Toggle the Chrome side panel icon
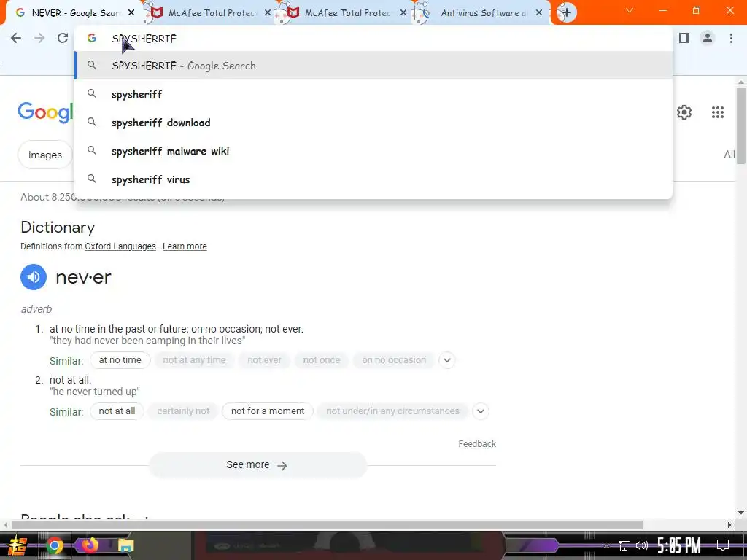Screen dimensions: 747x560 coord(684,38)
